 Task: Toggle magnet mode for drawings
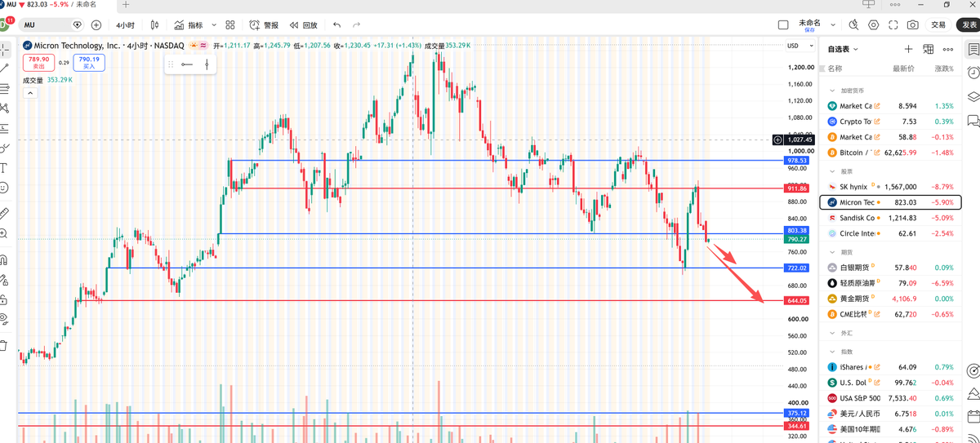point(4,259)
